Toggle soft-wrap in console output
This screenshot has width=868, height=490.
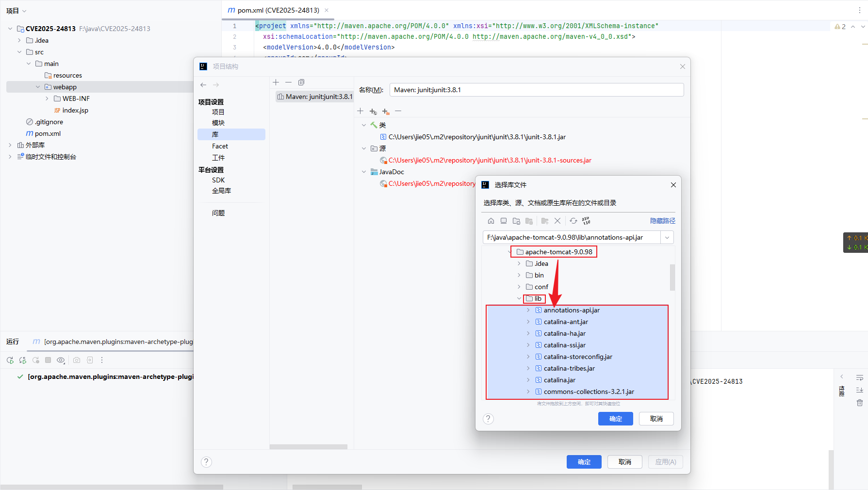860,377
